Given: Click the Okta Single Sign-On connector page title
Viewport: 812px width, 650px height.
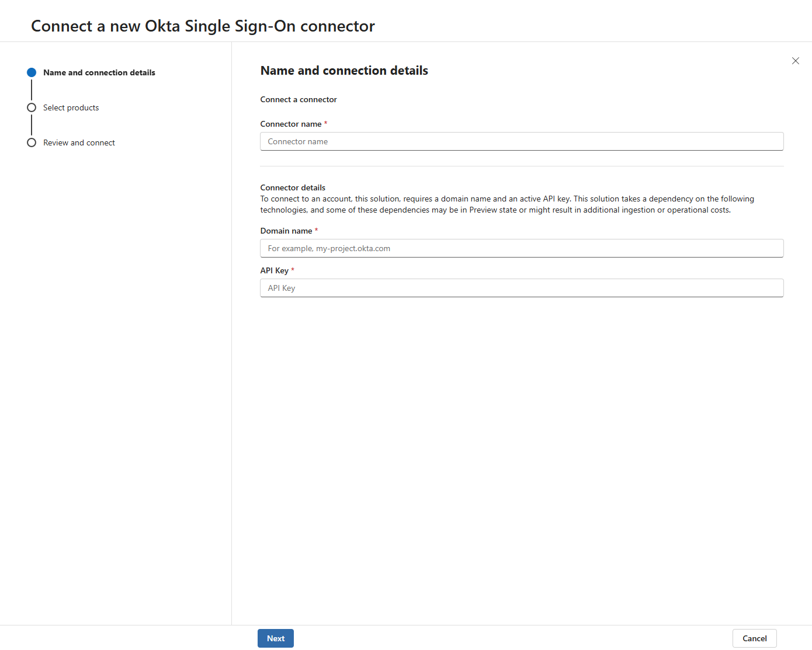Looking at the screenshot, I should 203,26.
